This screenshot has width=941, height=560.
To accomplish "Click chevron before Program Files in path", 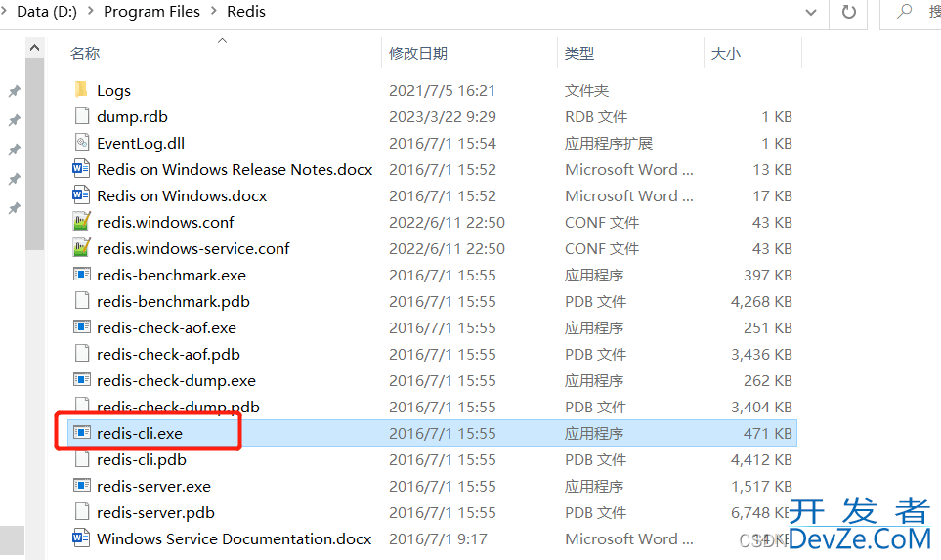I will pyautogui.click(x=92, y=13).
